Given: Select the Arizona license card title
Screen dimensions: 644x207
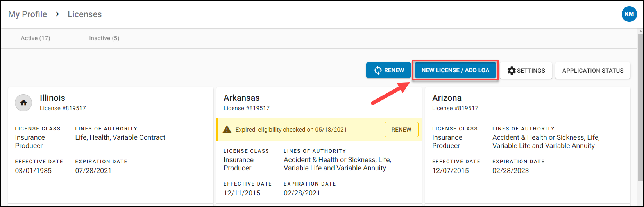Looking at the screenshot, I should (447, 98).
